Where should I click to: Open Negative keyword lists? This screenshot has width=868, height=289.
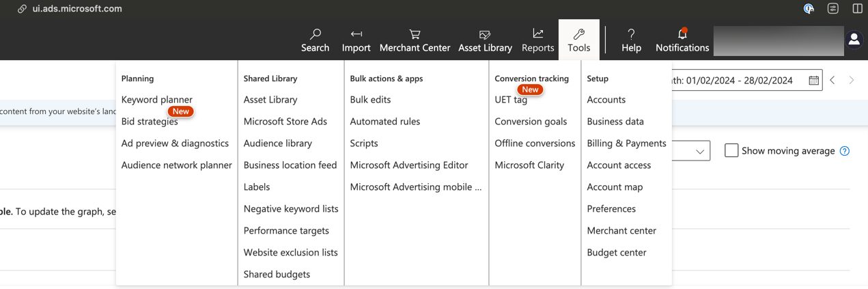click(291, 209)
